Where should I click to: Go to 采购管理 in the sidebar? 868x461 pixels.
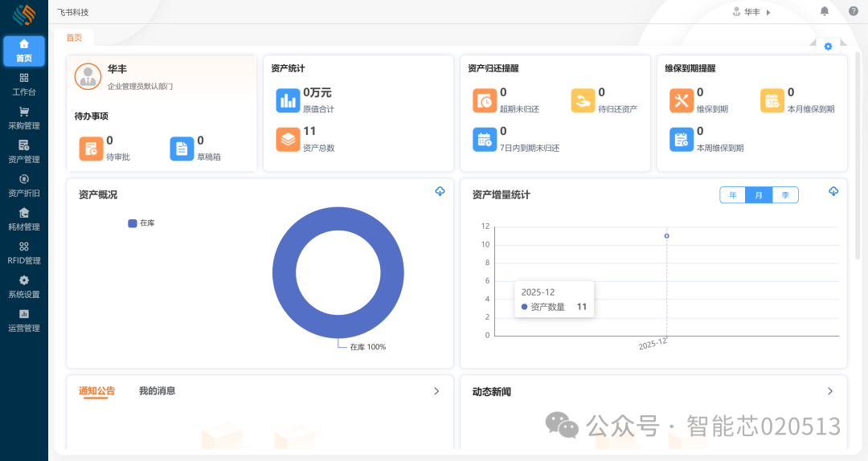click(x=24, y=117)
